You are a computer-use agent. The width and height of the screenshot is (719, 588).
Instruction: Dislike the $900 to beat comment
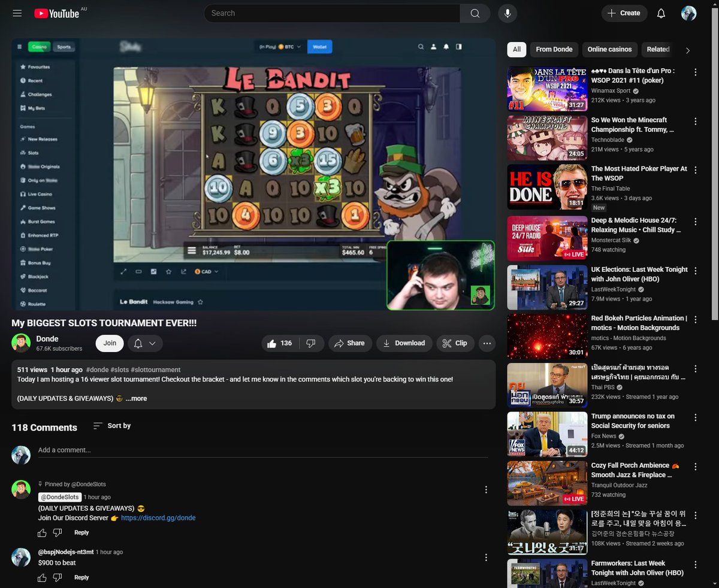pos(58,577)
